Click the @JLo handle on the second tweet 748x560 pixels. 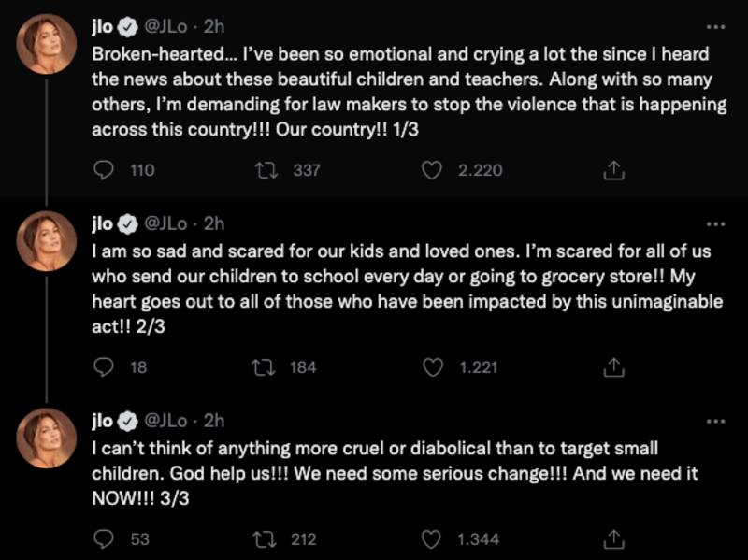coord(169,224)
